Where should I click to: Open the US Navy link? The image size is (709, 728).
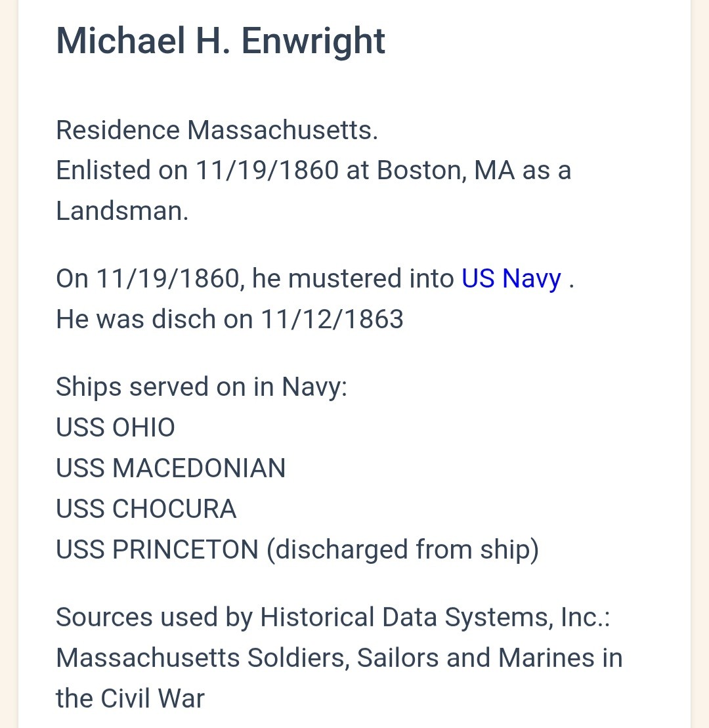511,278
